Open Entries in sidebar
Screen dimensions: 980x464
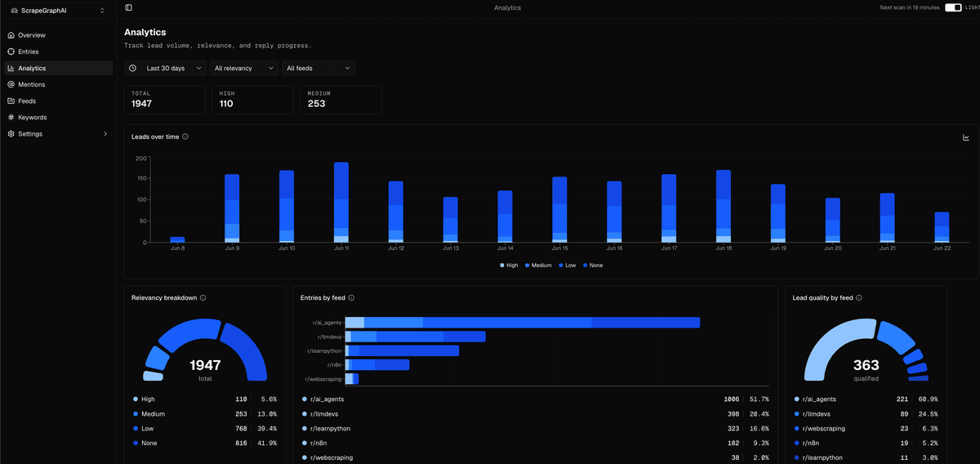(x=58, y=51)
